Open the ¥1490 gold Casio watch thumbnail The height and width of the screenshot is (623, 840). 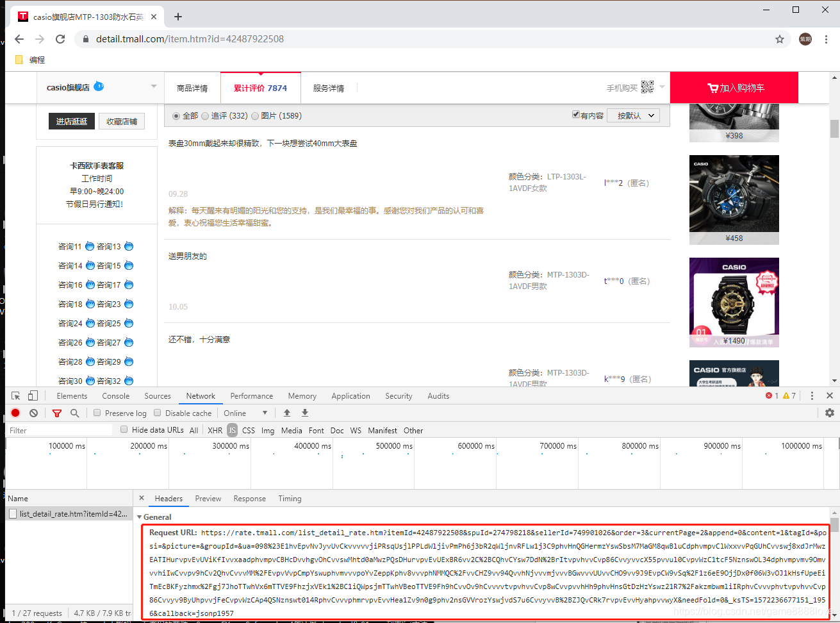tap(734, 302)
